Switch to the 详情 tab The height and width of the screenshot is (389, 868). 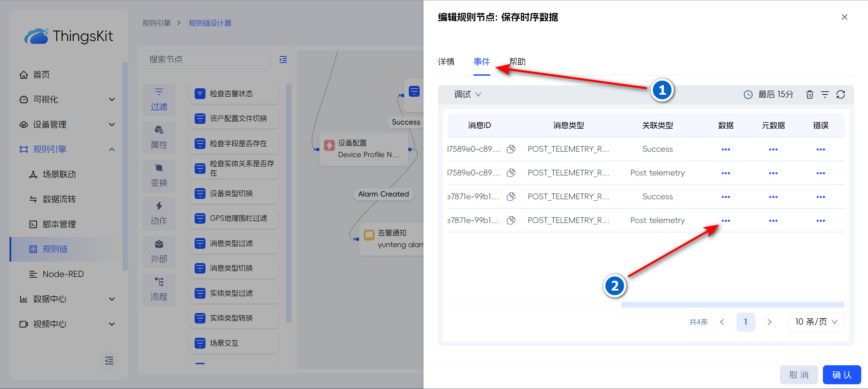pyautogui.click(x=446, y=62)
